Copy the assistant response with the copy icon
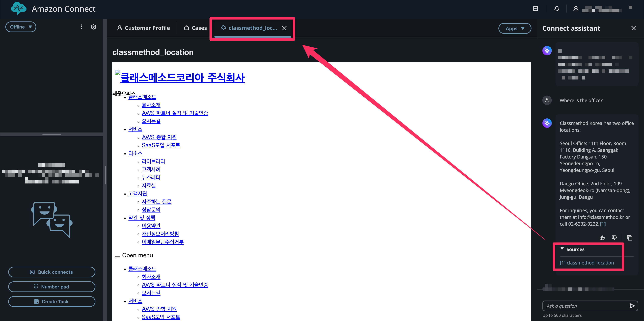Screen dimensions: 644x321 tap(630, 238)
